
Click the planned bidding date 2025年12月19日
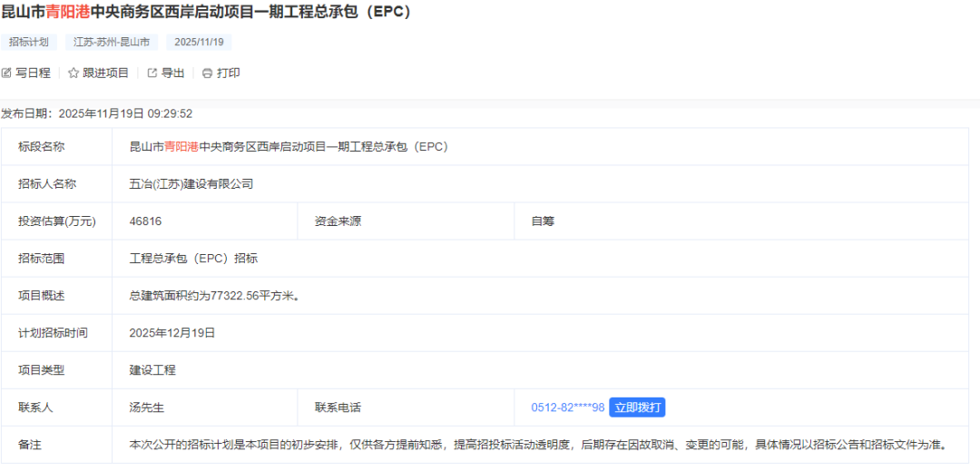pyautogui.click(x=172, y=333)
